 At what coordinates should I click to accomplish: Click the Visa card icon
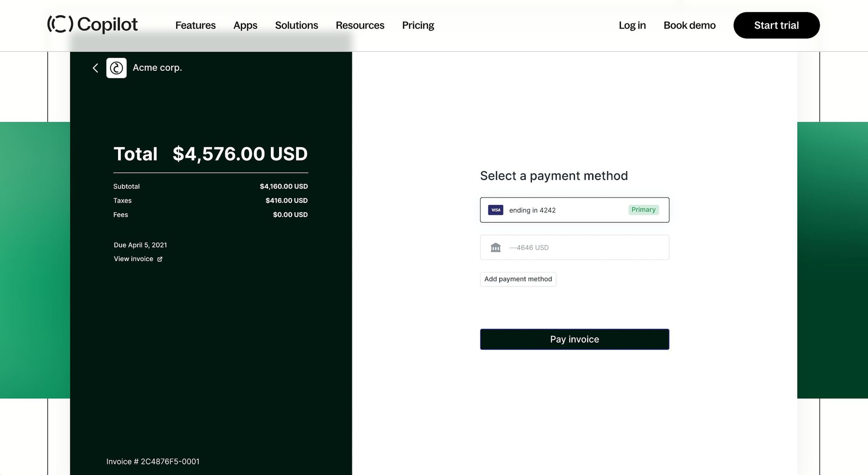coord(495,210)
